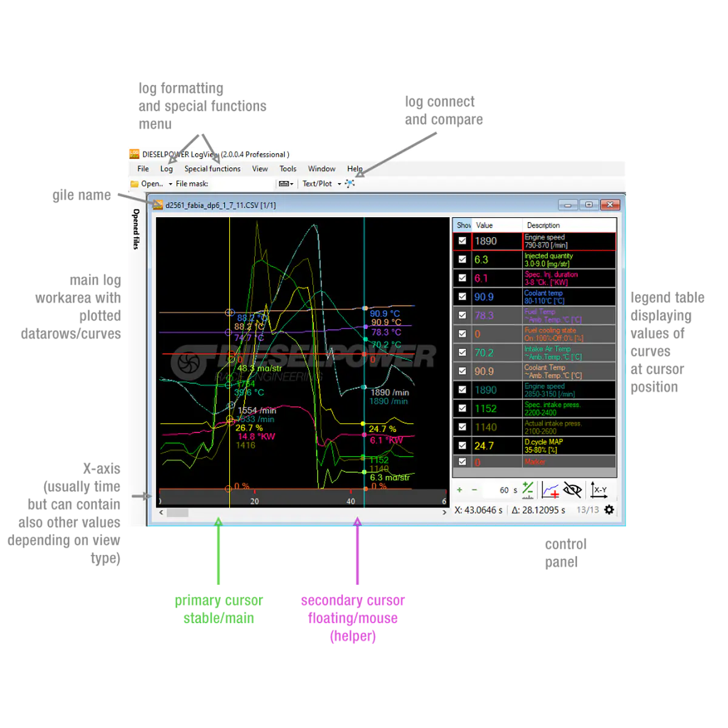Screen dimensions: 728x728
Task: Toggle Spec. intake press. row checkbox
Action: click(462, 408)
